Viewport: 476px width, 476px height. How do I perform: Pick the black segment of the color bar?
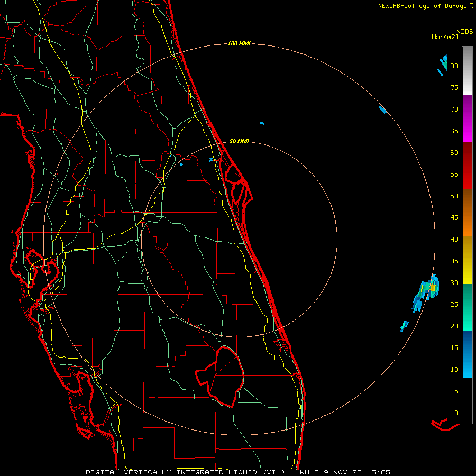tap(467, 401)
